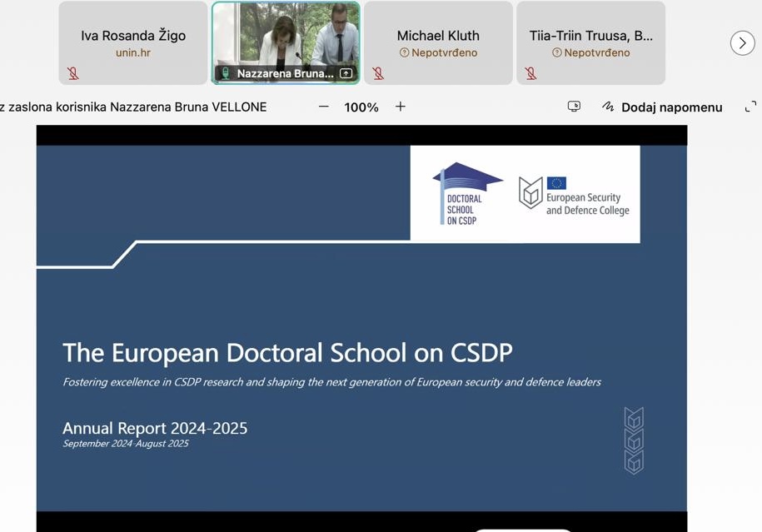
Task: Enter full screen with the expand icon
Action: [750, 107]
